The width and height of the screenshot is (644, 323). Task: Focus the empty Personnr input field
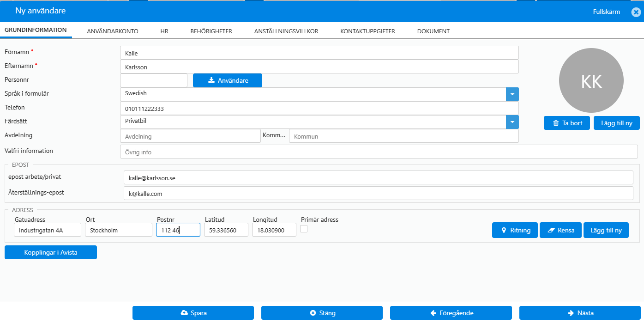153,80
